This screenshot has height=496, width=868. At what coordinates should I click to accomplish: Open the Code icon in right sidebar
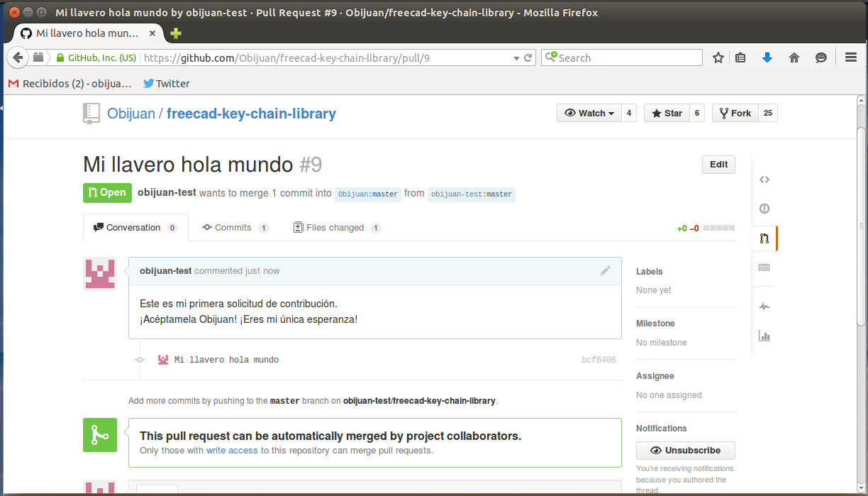[x=764, y=180]
